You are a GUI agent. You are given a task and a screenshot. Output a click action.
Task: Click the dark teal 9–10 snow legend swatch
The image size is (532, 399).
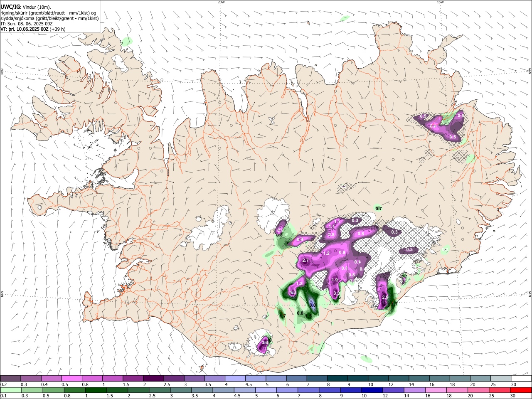(357, 378)
